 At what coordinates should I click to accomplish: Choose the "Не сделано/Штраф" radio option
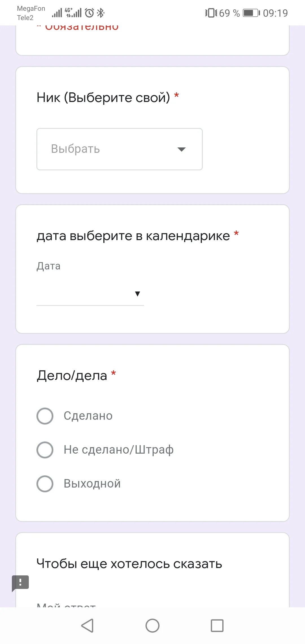tap(45, 450)
